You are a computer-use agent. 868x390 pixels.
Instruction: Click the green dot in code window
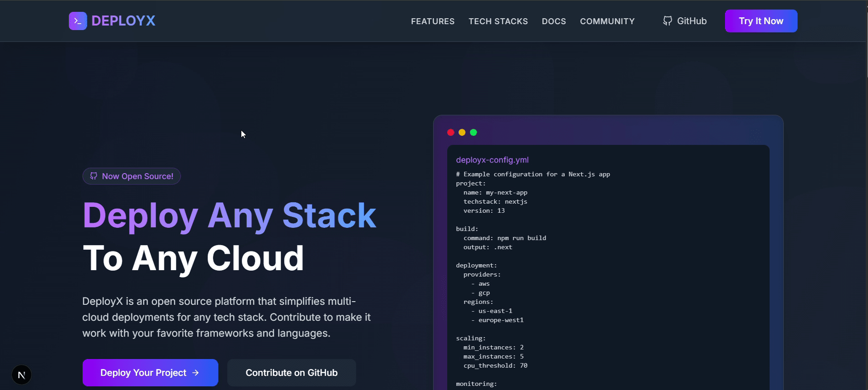point(474,133)
